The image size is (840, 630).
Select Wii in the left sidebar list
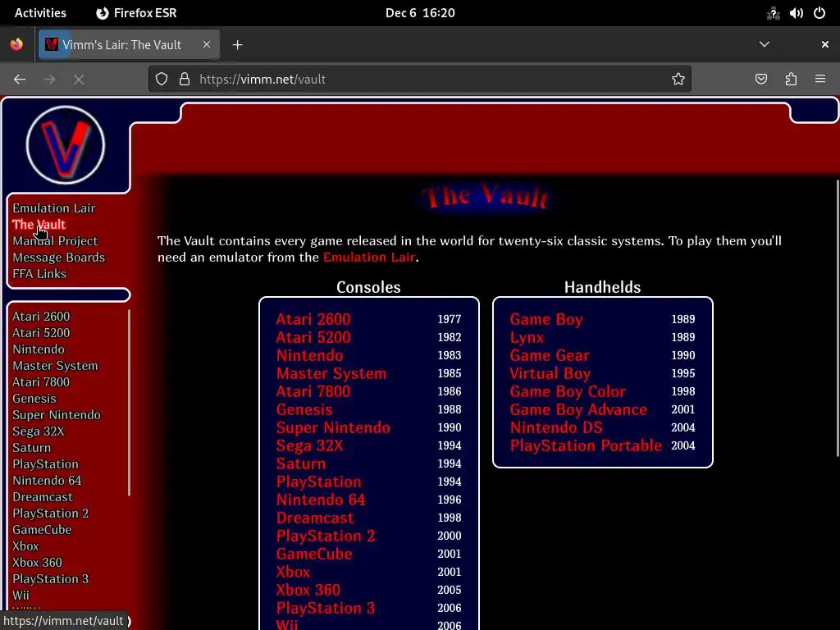tap(21, 596)
